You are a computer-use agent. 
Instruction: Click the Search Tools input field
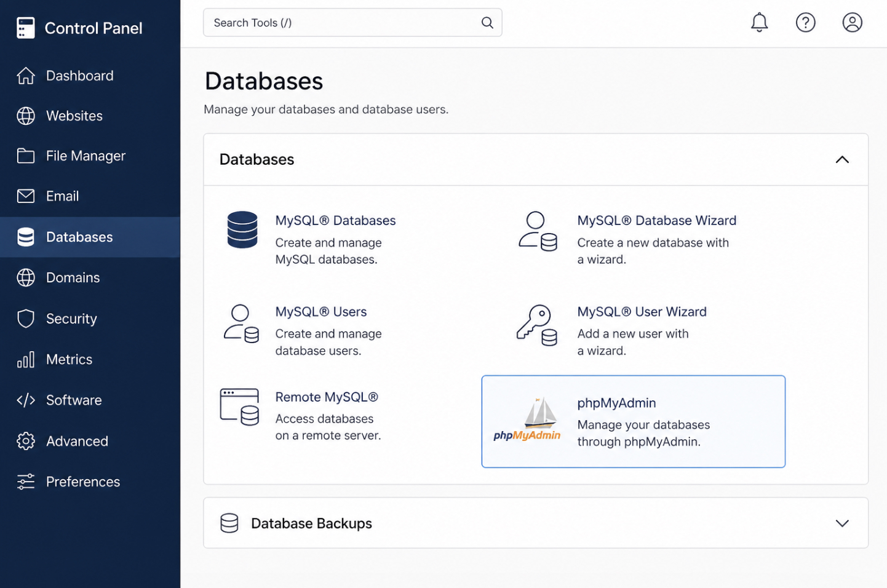click(352, 23)
